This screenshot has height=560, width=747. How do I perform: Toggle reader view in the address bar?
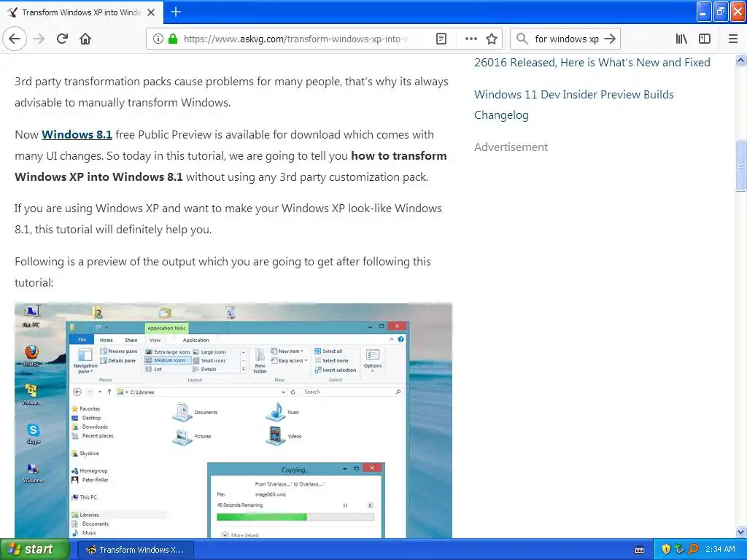[441, 39]
